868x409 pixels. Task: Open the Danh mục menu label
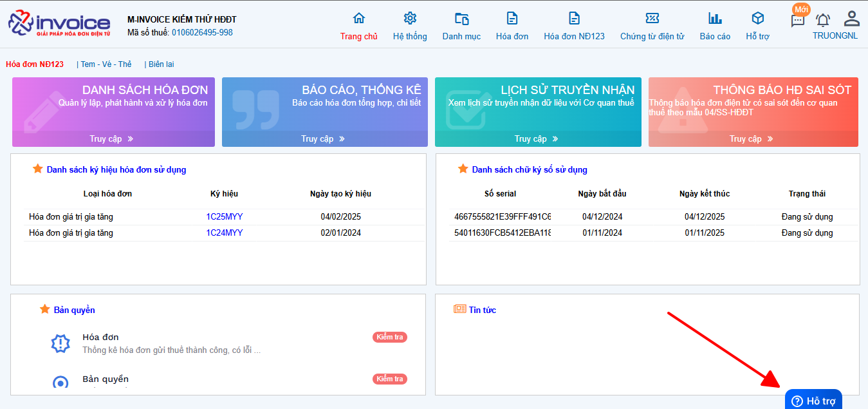coord(461,37)
